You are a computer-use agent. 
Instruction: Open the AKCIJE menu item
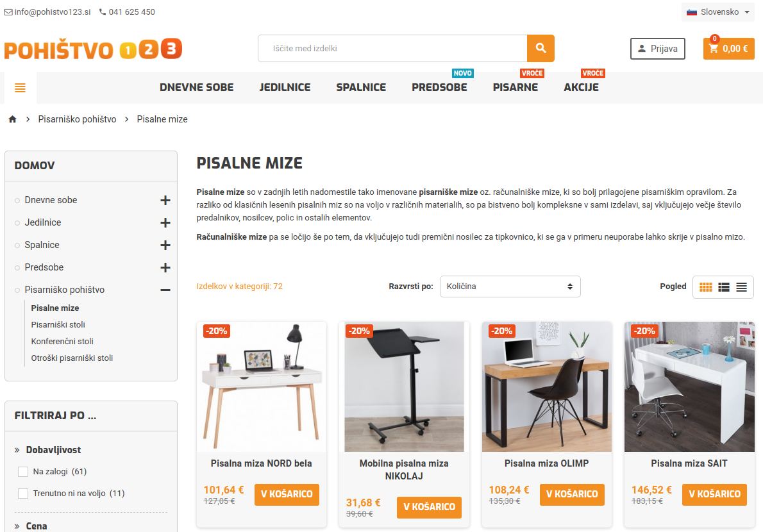(581, 88)
